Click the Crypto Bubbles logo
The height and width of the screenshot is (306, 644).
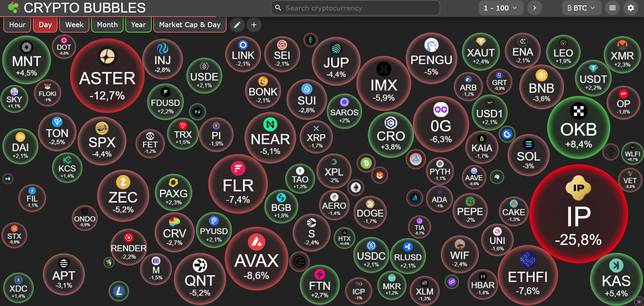click(77, 8)
